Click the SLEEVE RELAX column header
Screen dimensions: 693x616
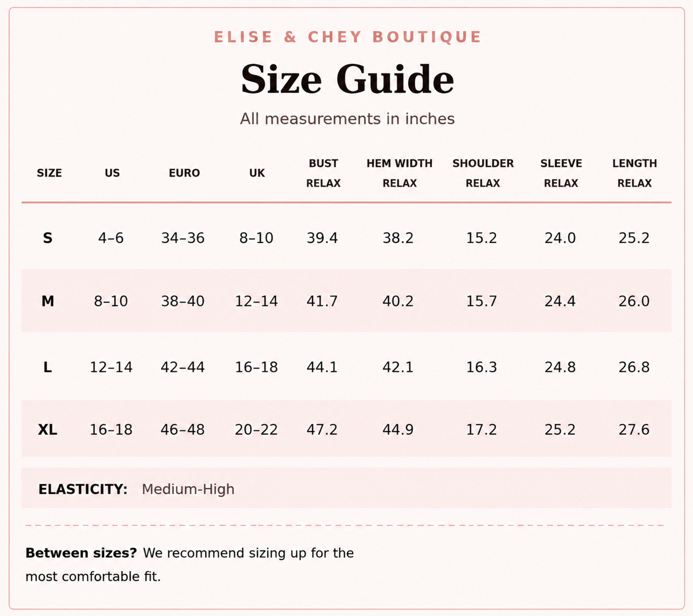[x=561, y=173]
